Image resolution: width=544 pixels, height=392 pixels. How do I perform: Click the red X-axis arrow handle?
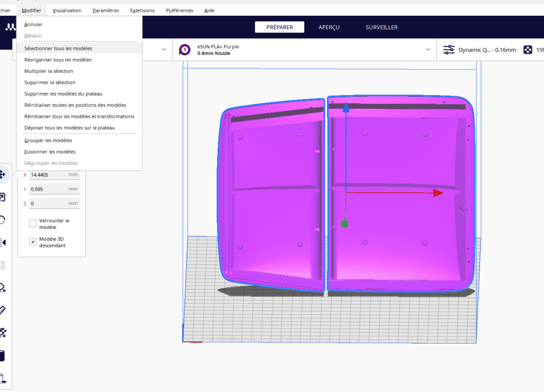click(x=438, y=193)
